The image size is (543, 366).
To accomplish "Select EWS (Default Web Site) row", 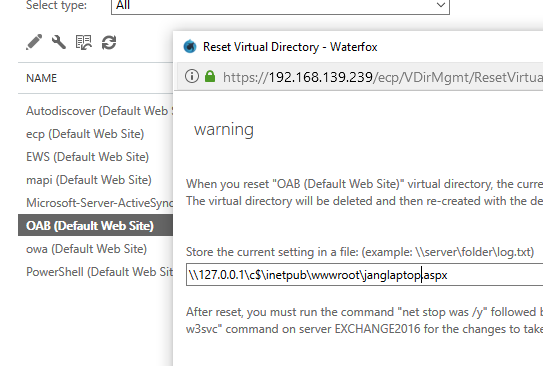I will [96, 157].
